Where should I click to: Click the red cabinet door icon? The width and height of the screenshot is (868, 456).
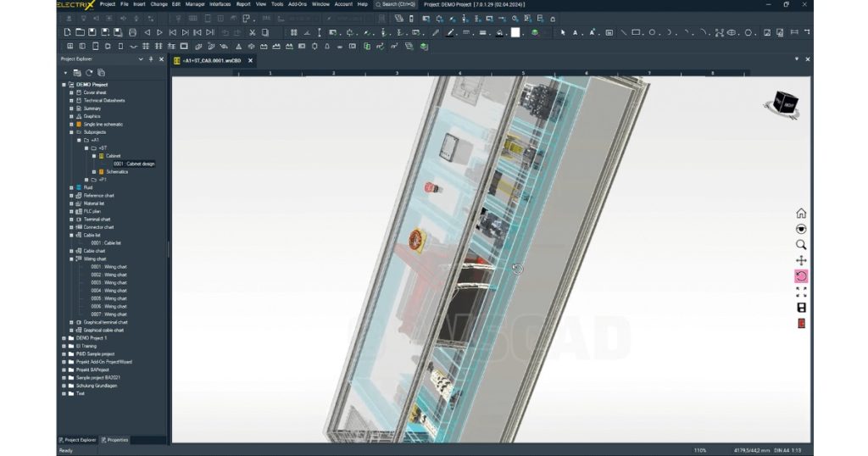801,323
